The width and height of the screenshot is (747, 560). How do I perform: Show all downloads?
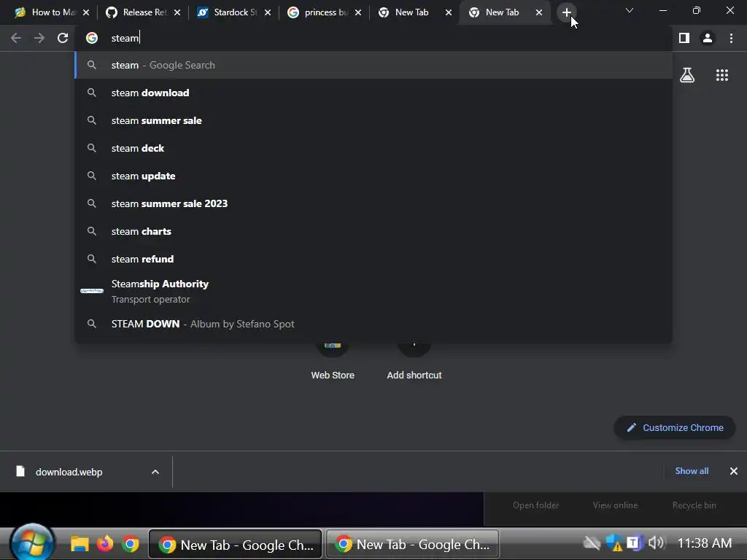[x=692, y=471]
